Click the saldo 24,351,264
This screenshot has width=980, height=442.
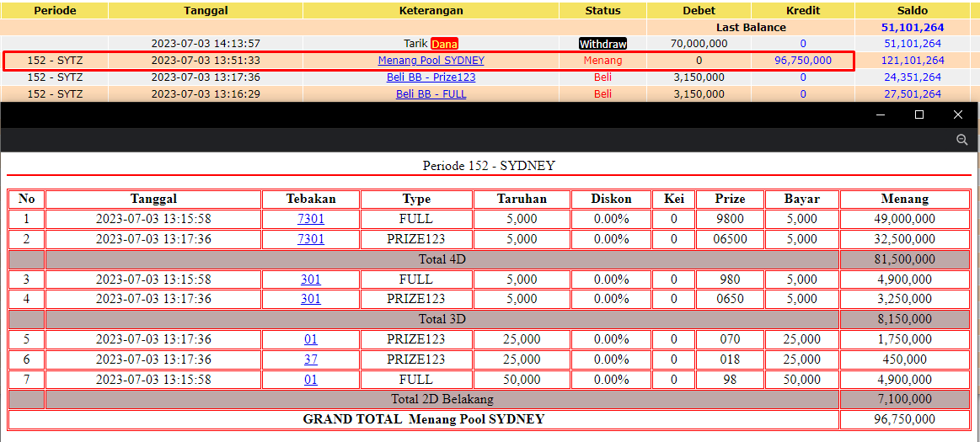point(913,77)
